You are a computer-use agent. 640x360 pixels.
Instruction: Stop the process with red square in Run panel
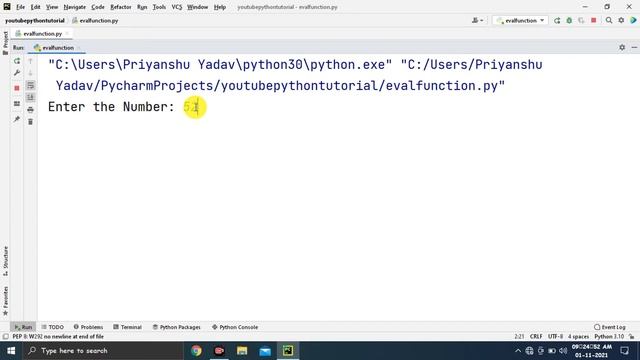pos(17,88)
